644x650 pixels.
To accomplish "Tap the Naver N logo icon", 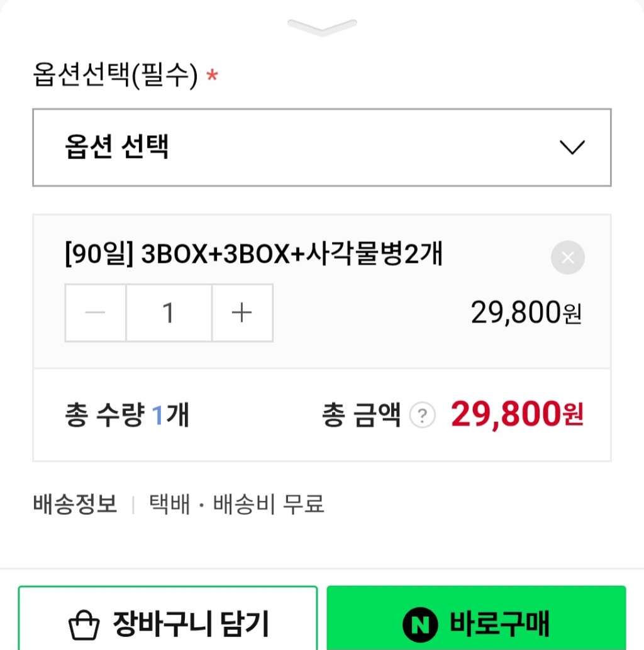I will [420, 625].
